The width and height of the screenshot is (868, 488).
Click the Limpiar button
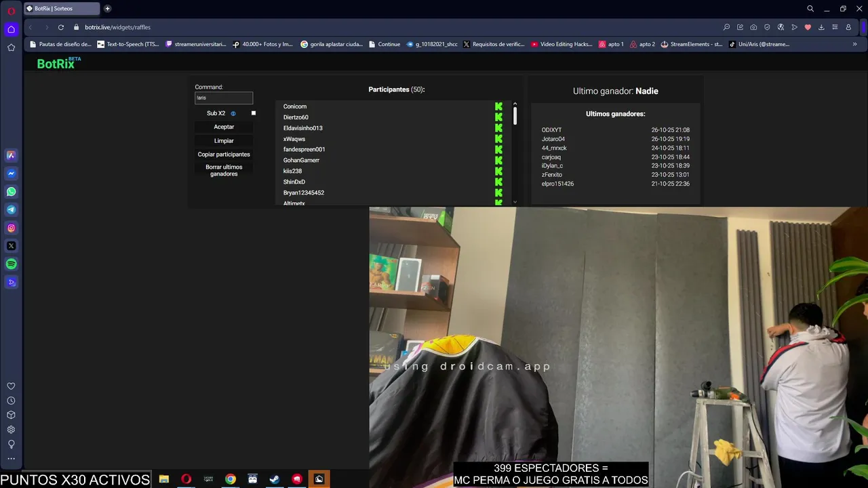[x=224, y=141]
